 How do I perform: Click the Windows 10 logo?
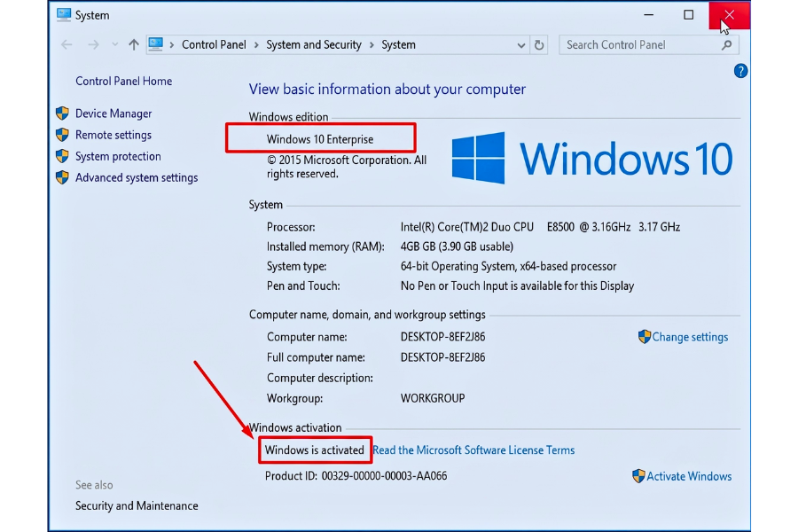tap(592, 159)
